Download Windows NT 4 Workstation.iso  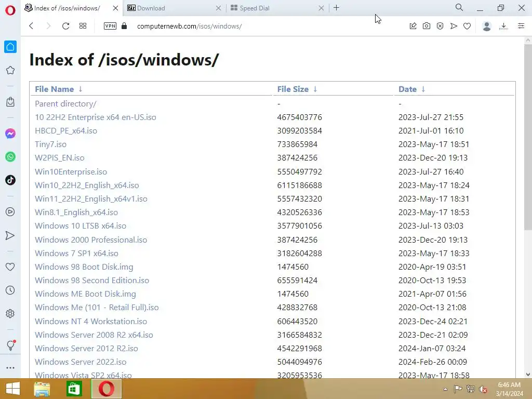point(91,322)
